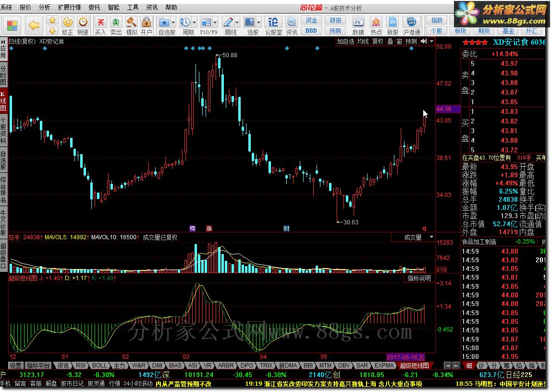Click the 指数 button
551x392 pixels.
437,20
